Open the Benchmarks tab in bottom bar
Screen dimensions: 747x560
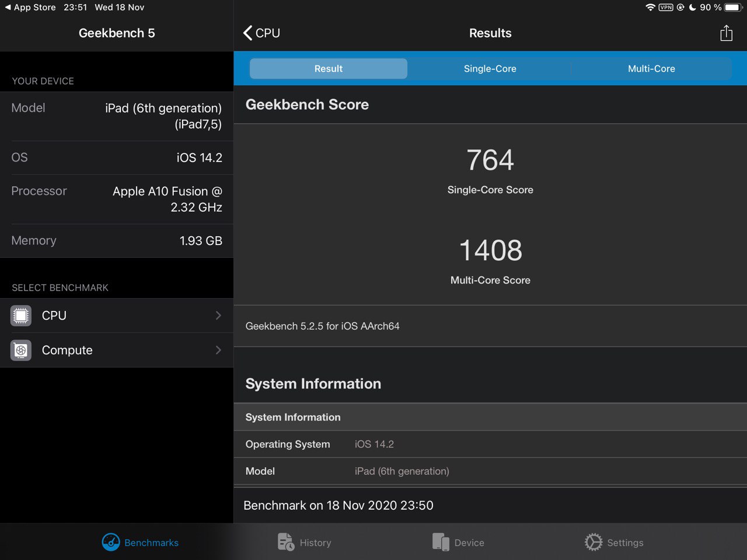(x=140, y=542)
